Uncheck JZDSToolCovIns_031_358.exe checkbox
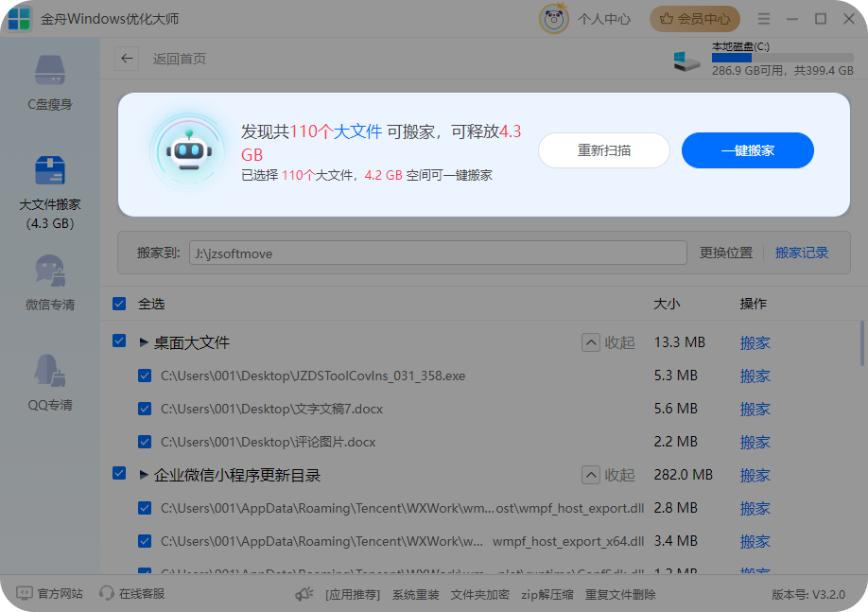Screen dimensions: 868x612 pos(145,376)
